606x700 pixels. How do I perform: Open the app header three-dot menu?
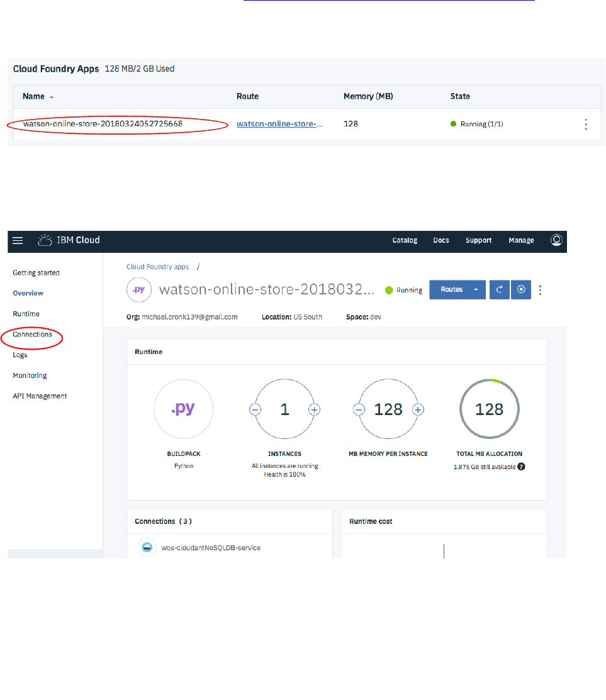point(541,290)
